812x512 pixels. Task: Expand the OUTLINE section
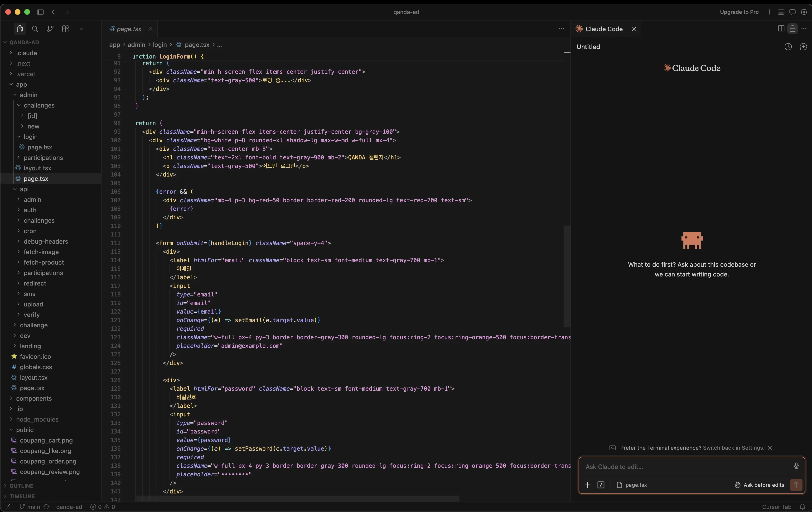[51, 486]
